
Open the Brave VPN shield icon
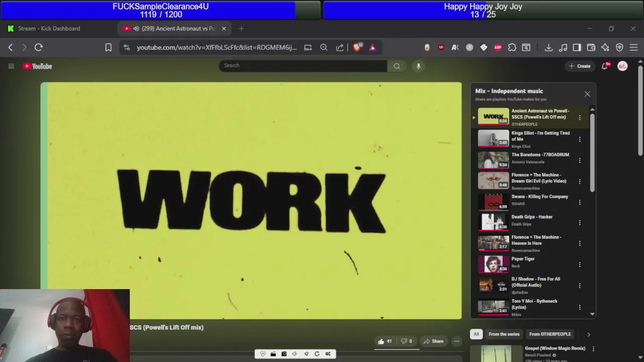pos(619,47)
